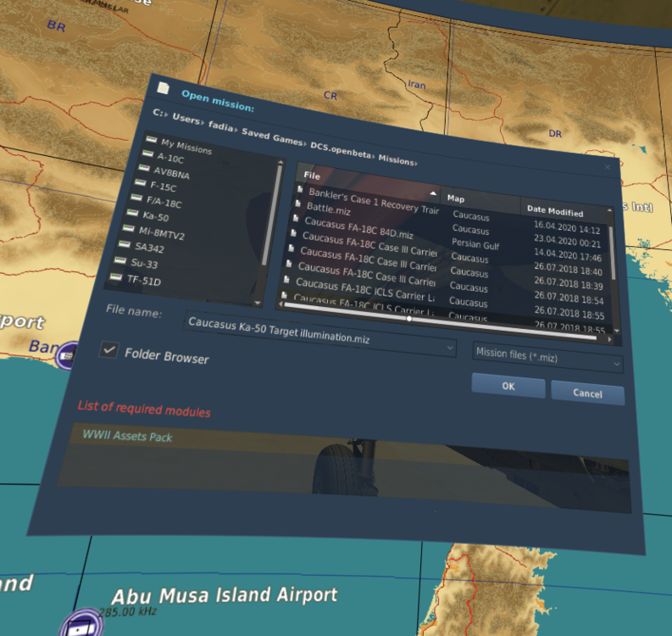Click the file list vertical scrollbar

pos(612,253)
